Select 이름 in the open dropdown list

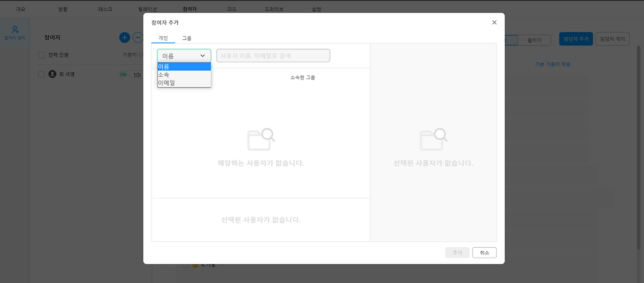point(184,66)
